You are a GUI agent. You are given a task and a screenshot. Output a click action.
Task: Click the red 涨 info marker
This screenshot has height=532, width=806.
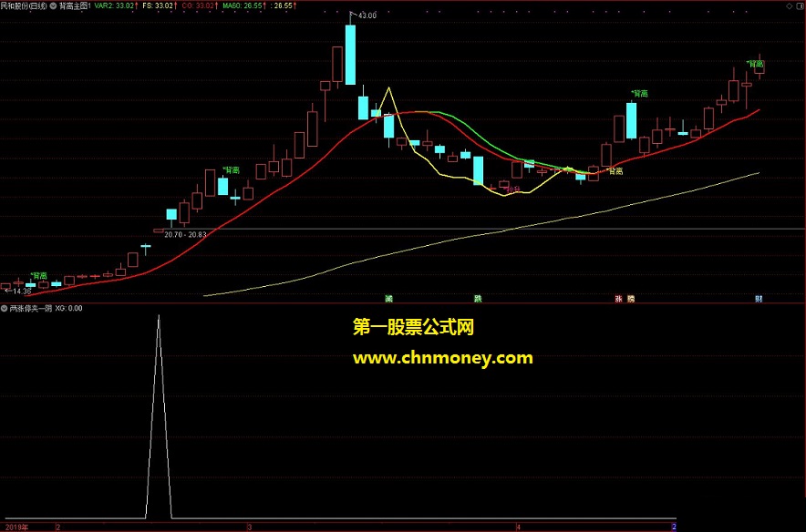[x=619, y=299]
